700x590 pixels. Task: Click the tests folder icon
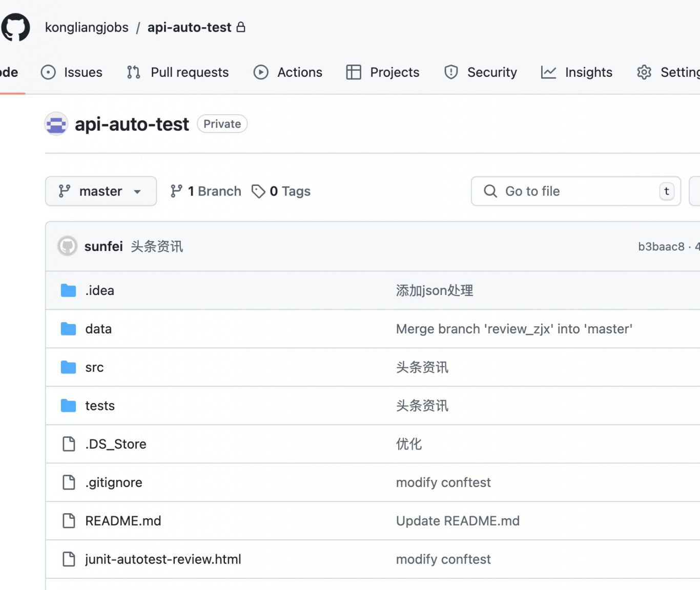pyautogui.click(x=68, y=406)
